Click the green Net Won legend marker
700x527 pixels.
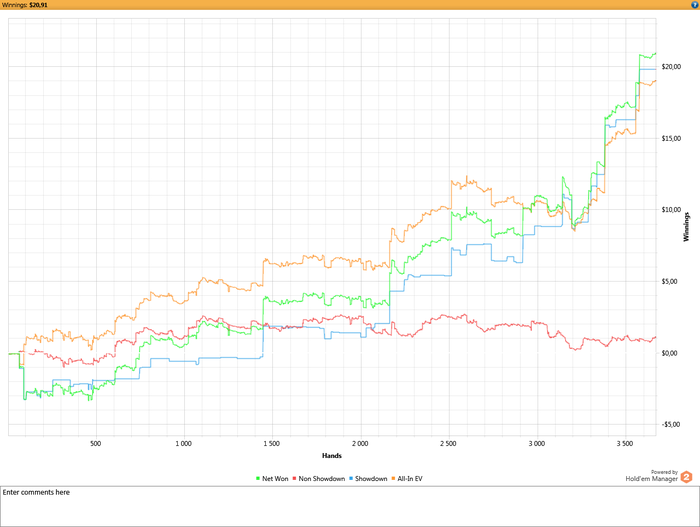[x=258, y=479]
